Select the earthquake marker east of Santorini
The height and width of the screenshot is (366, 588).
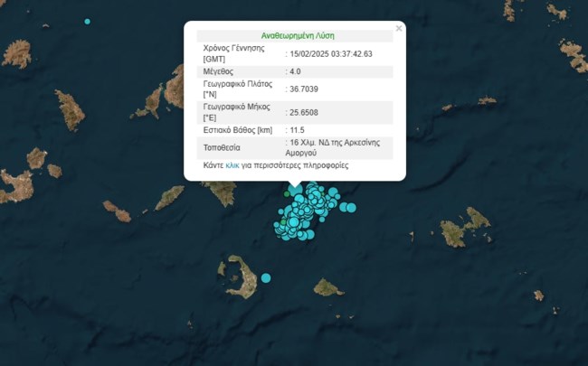(266, 277)
